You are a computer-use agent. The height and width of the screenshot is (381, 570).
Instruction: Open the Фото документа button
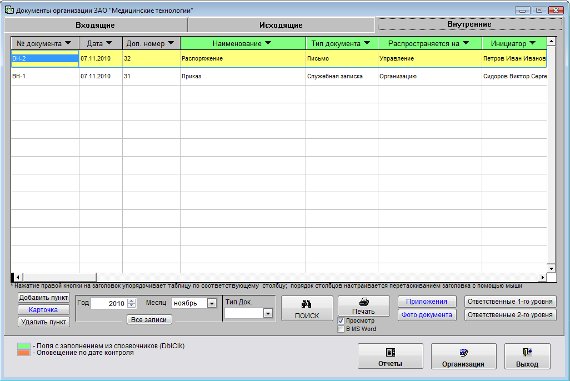[x=427, y=314]
